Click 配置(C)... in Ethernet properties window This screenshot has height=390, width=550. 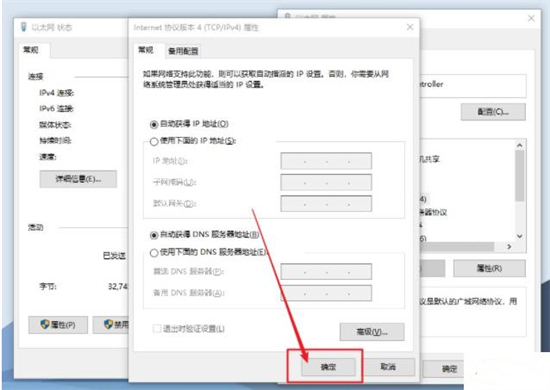pyautogui.click(x=493, y=112)
